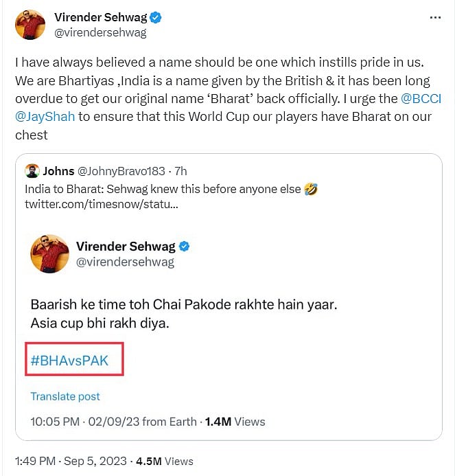The height and width of the screenshot is (476, 455).
Task: Click the 1.4M Views count in the embedded post
Action: (235, 421)
